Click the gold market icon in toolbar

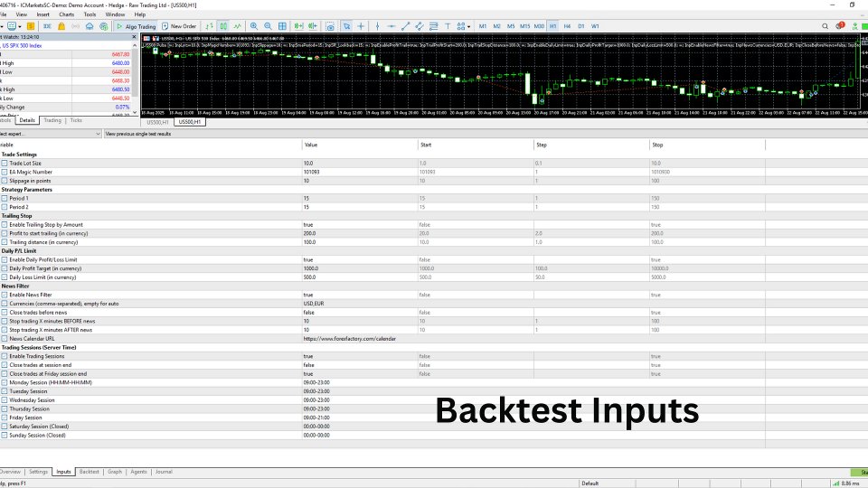31,26
